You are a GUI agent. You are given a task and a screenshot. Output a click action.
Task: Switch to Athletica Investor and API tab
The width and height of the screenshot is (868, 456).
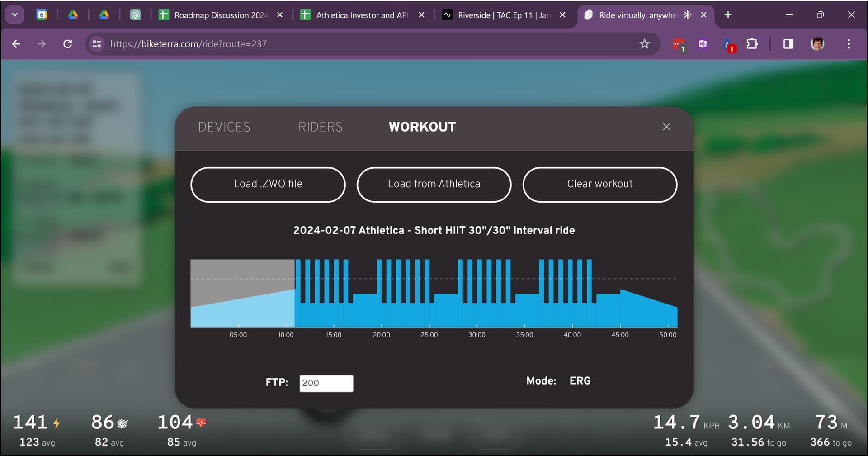tap(362, 15)
